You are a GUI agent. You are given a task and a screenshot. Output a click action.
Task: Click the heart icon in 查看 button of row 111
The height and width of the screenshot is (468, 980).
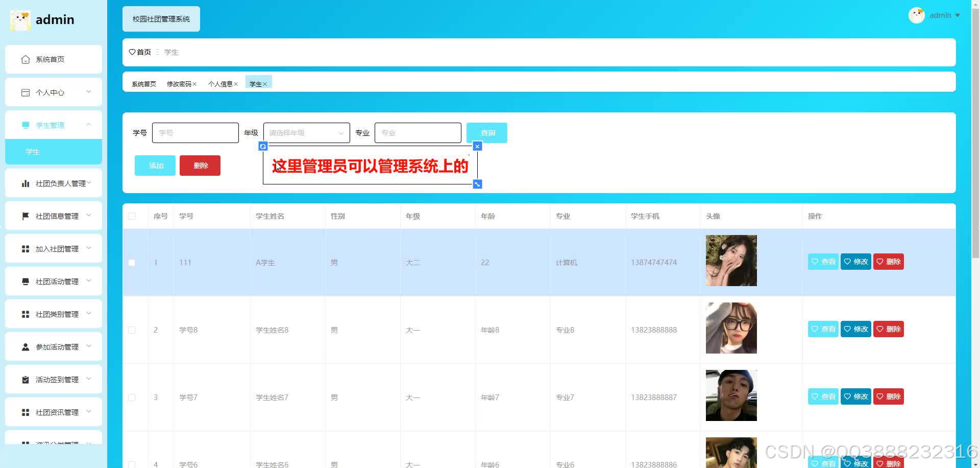pos(815,262)
